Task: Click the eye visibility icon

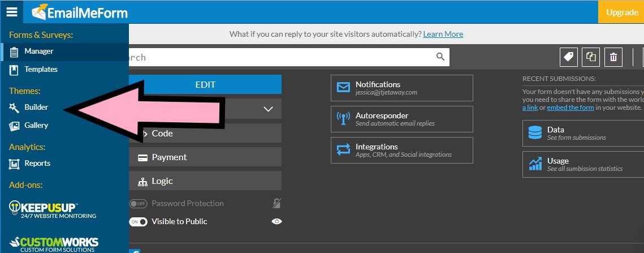Action: (276, 222)
